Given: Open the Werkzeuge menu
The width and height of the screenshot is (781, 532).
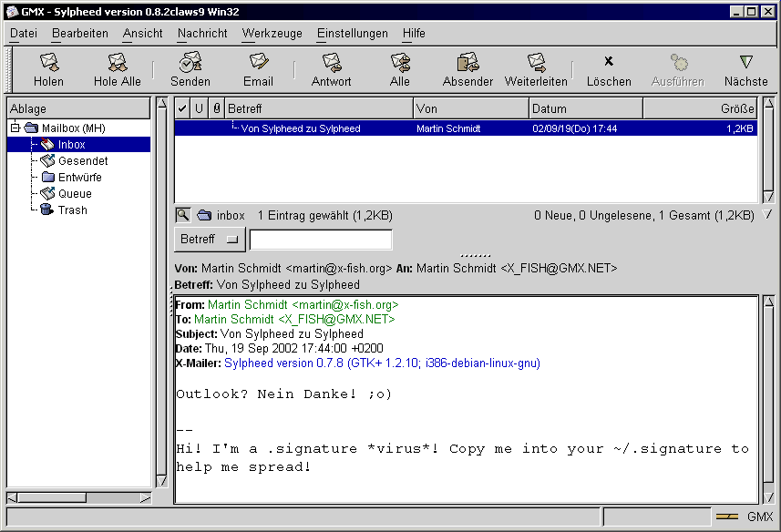Looking at the screenshot, I should point(272,34).
